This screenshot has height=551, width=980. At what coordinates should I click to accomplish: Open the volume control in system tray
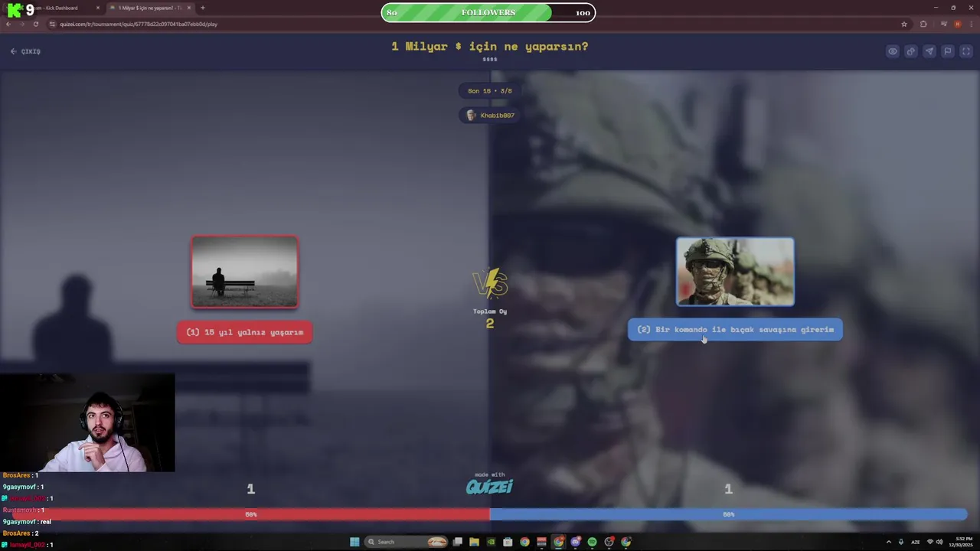(x=939, y=542)
